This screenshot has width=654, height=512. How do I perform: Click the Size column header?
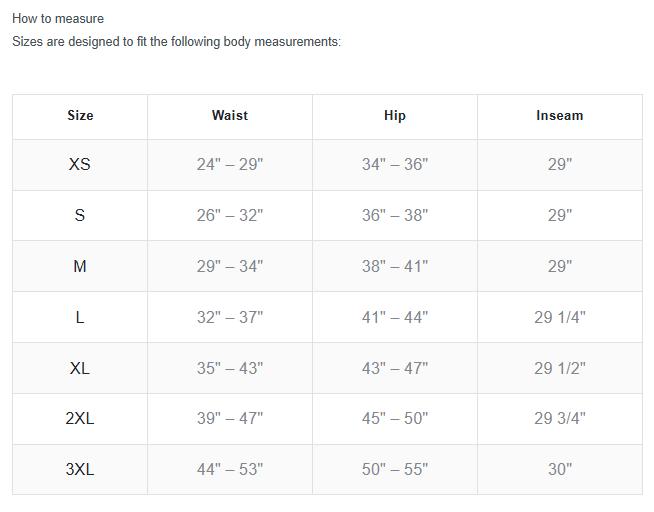click(80, 115)
